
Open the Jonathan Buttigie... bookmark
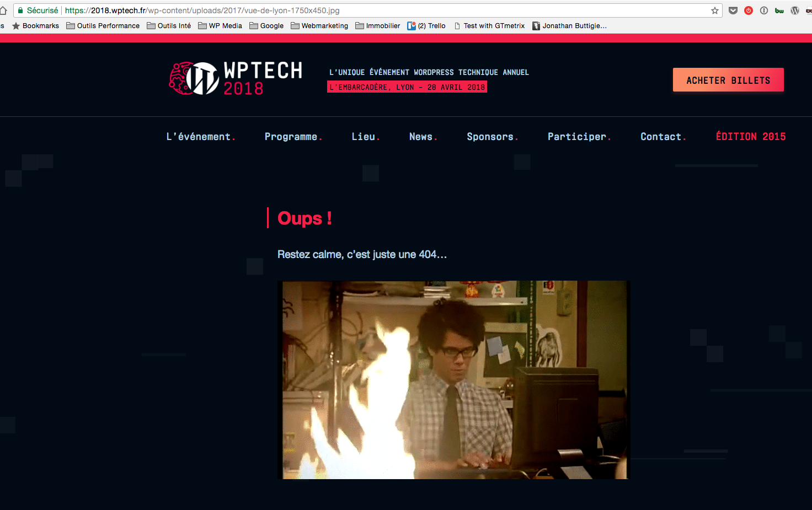[569, 26]
